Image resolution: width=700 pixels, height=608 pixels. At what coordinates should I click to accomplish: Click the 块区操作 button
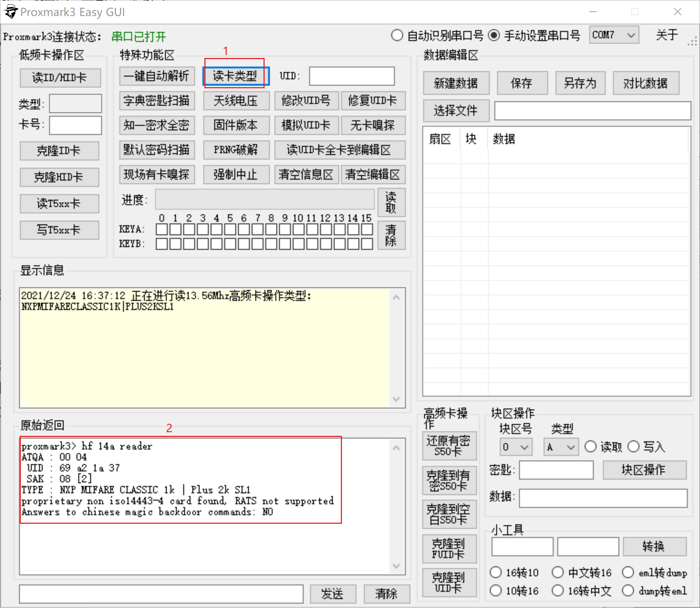645,470
